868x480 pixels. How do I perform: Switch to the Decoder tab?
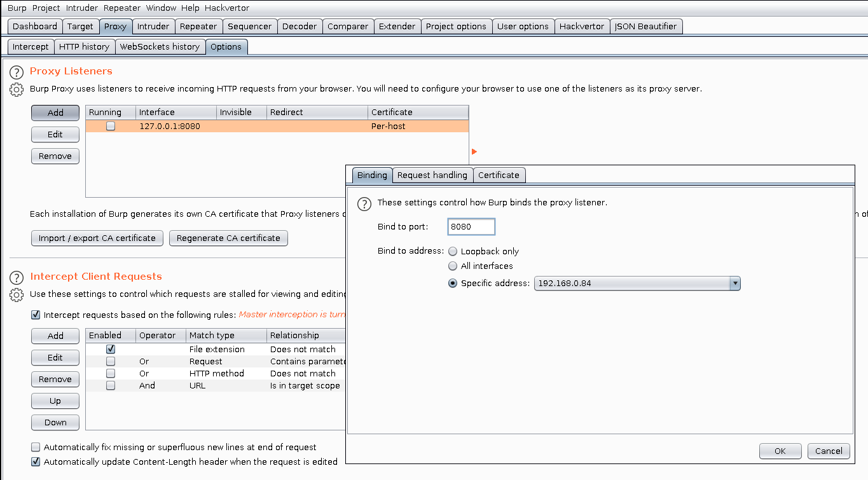click(300, 26)
